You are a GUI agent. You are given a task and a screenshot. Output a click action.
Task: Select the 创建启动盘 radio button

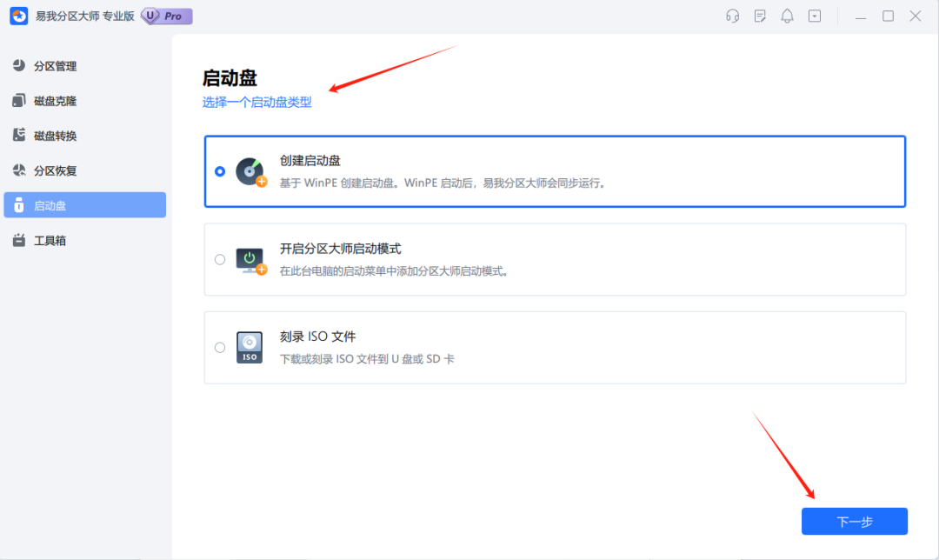[x=220, y=171]
